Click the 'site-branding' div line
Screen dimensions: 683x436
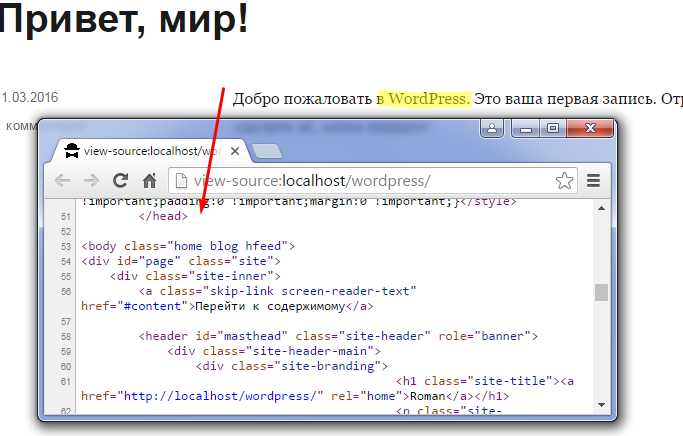[292, 366]
